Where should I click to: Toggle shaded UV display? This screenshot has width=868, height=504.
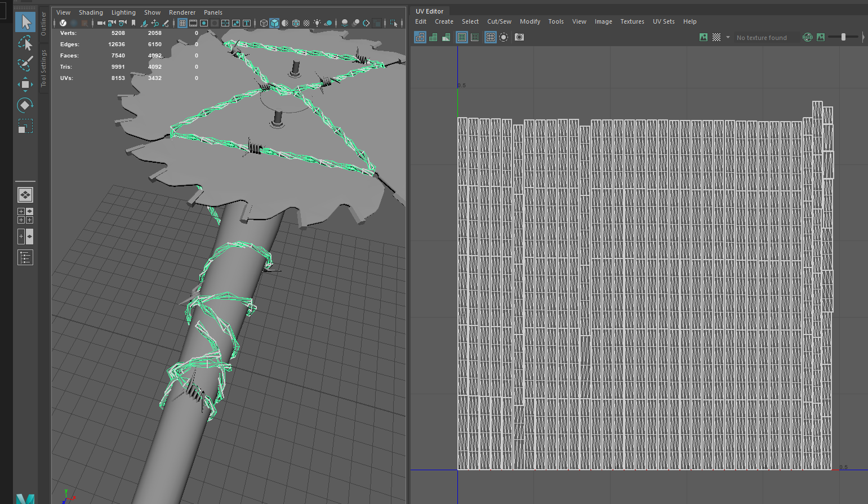click(x=433, y=37)
